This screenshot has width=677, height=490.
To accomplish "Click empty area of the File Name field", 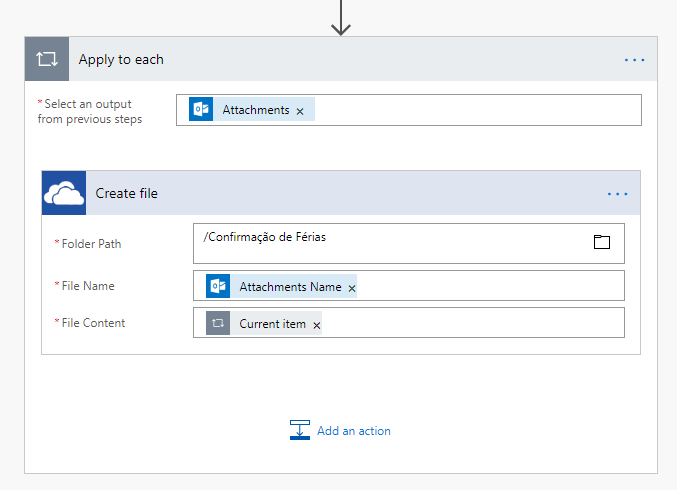I will point(490,286).
